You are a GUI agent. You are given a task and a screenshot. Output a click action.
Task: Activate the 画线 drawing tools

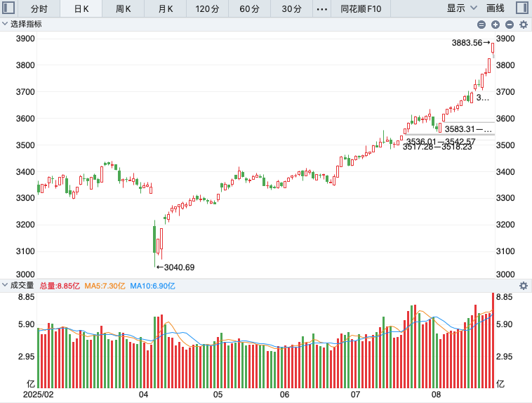click(x=496, y=8)
